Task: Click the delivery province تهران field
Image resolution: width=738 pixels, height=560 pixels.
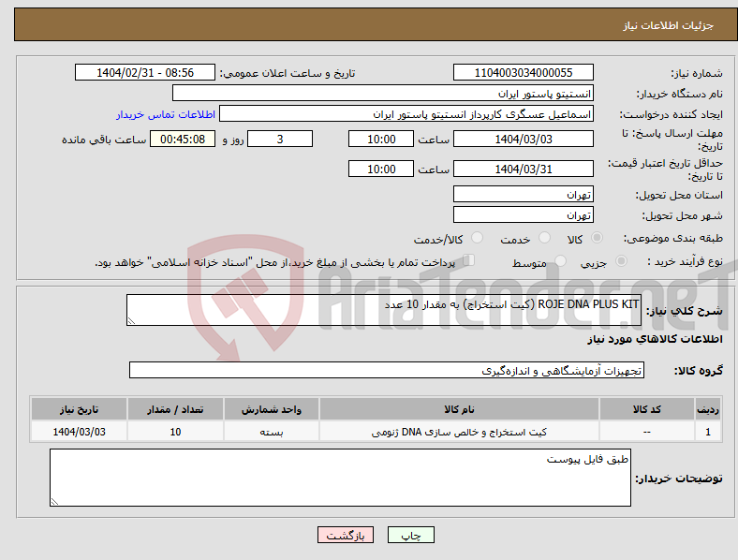Action: click(524, 194)
